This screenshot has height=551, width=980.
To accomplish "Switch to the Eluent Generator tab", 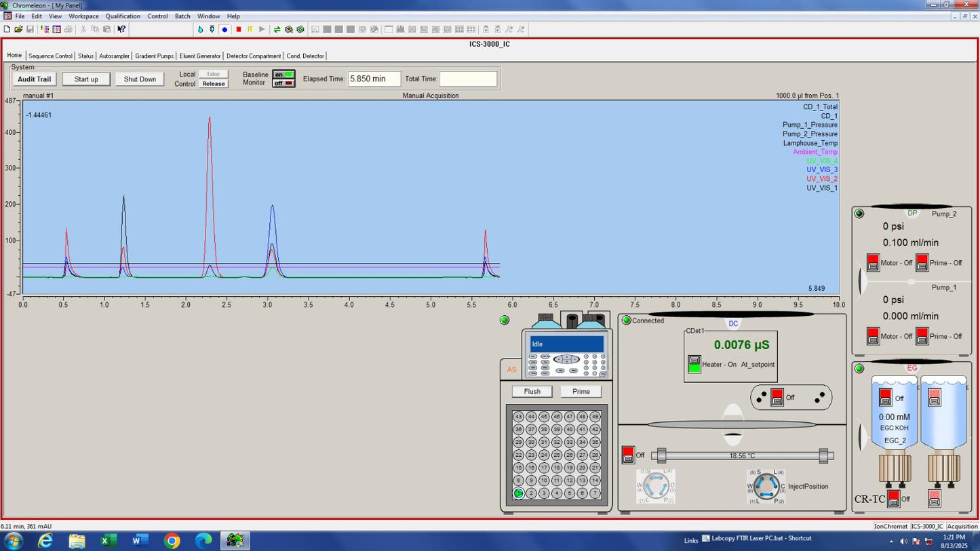I will coord(199,56).
